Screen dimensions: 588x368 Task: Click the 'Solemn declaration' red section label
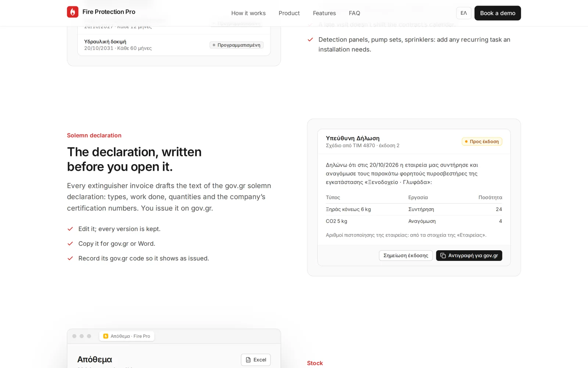click(94, 135)
